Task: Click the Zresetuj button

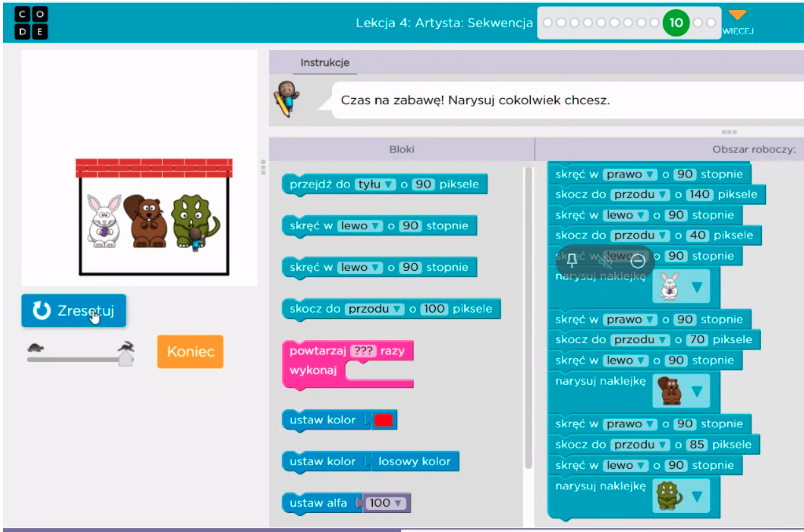Action: point(73,311)
